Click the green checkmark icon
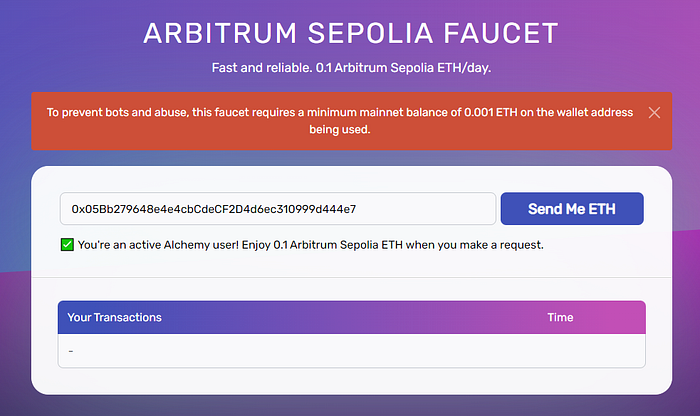This screenshot has height=416, width=700. (x=67, y=245)
